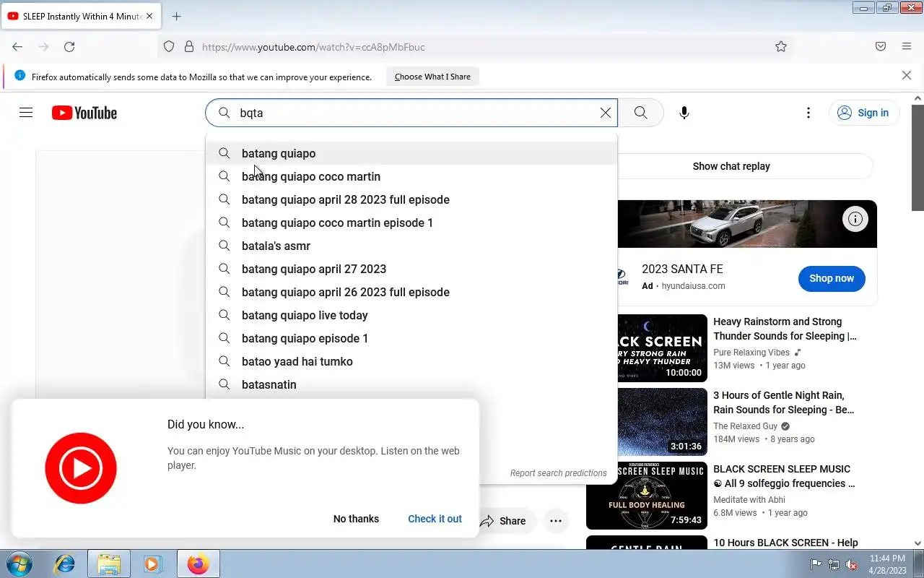The width and height of the screenshot is (924, 578).
Task: Go to the YouTube home logo
Action: click(x=84, y=113)
